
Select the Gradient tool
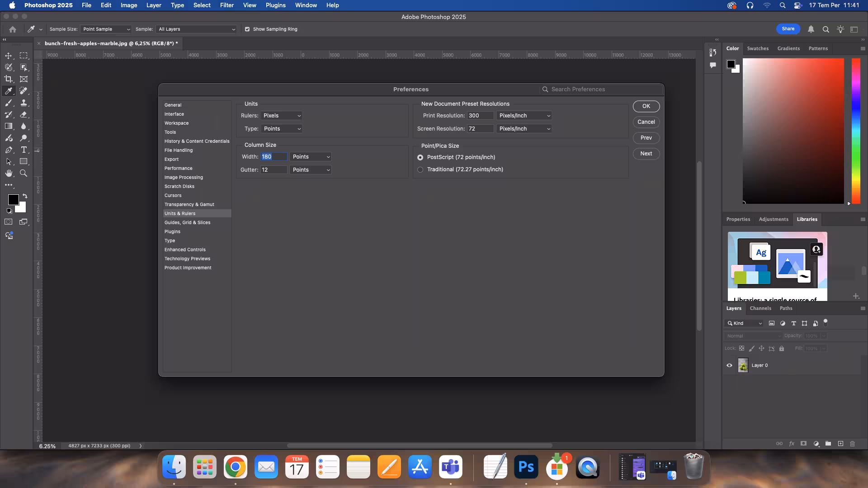[9, 126]
